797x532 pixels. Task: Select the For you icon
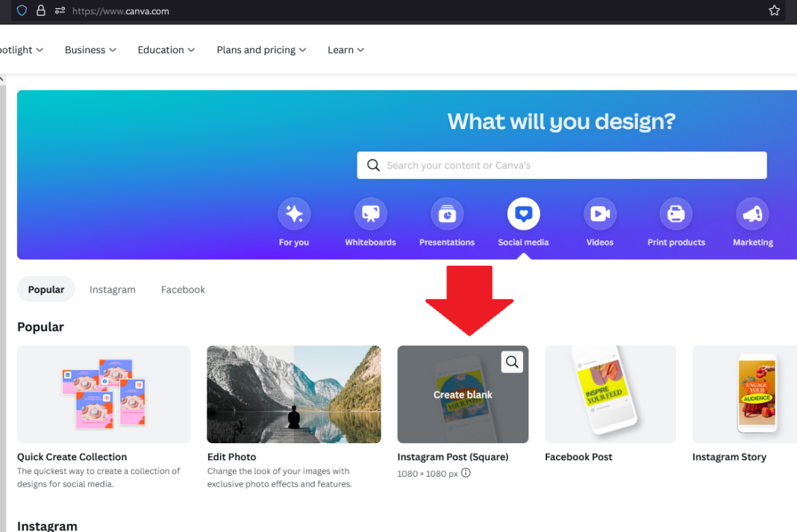click(x=294, y=214)
